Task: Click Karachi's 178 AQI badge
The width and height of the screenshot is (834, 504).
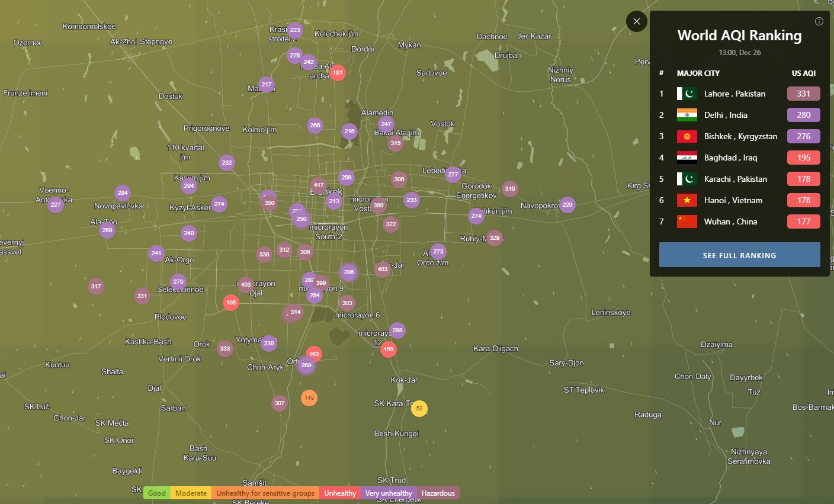Action: point(803,179)
